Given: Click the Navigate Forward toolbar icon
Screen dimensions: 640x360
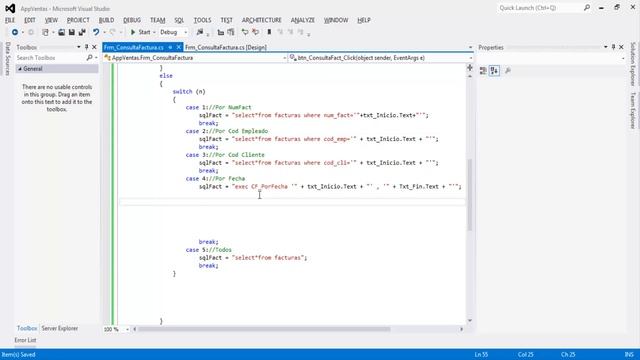Looking at the screenshot, I should click(x=31, y=32).
